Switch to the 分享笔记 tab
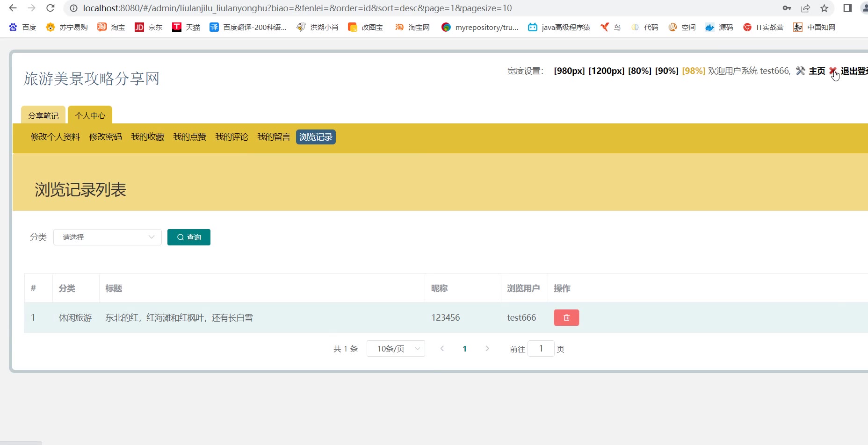The width and height of the screenshot is (868, 445). coord(43,115)
